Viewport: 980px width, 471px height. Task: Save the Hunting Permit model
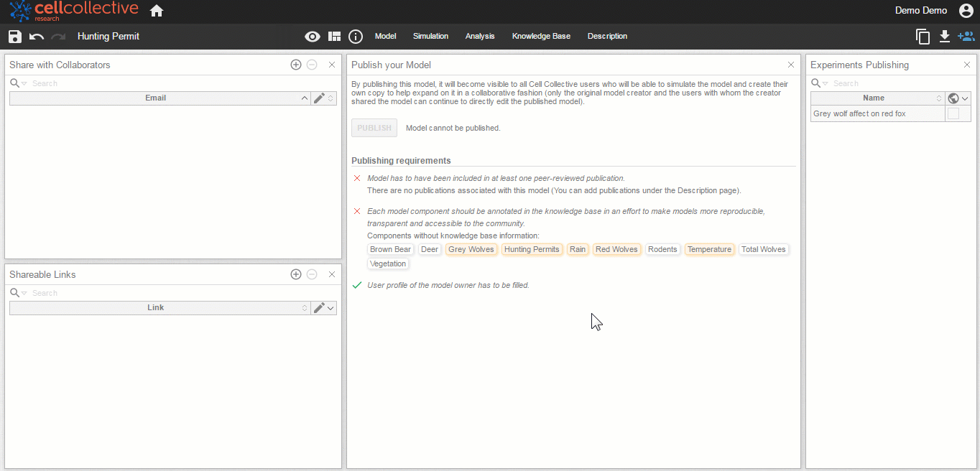[15, 37]
